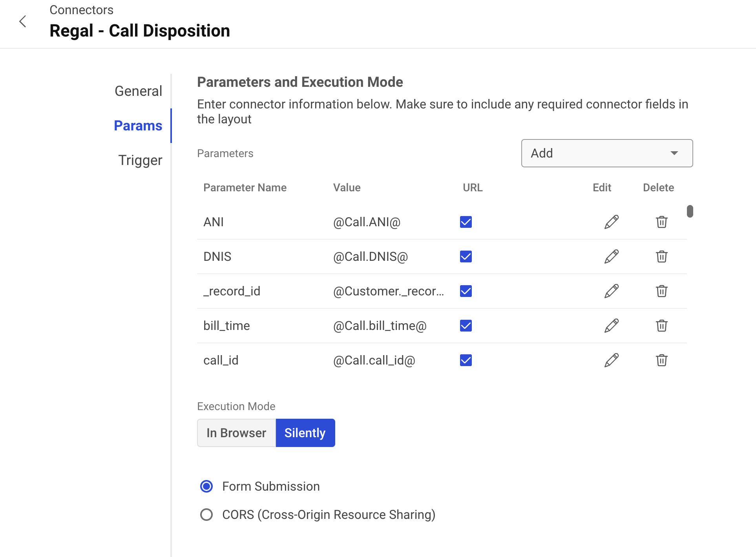Viewport: 756px width, 557px height.
Task: Click the @Call.call_id@ value cell
Action: pyautogui.click(x=374, y=360)
